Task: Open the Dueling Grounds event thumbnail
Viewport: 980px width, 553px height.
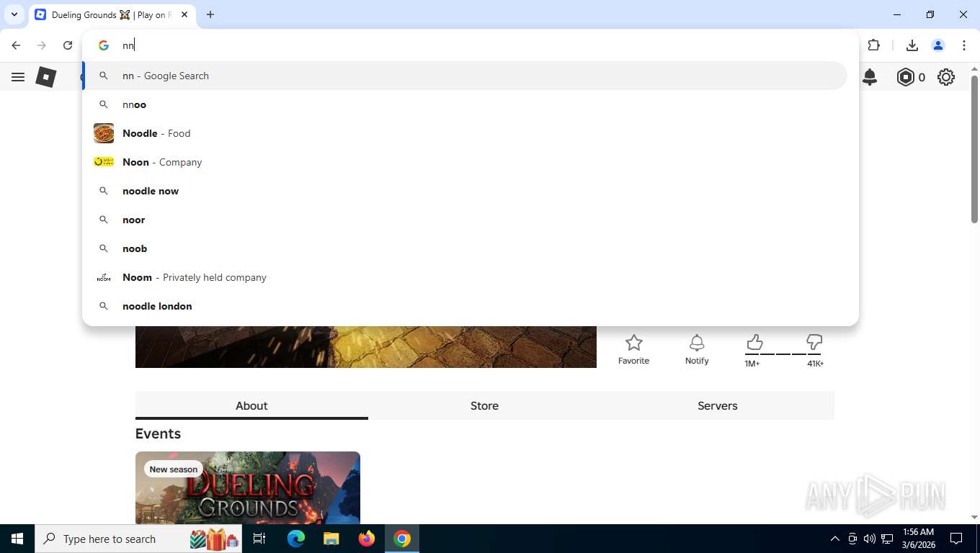Action: pos(248,487)
